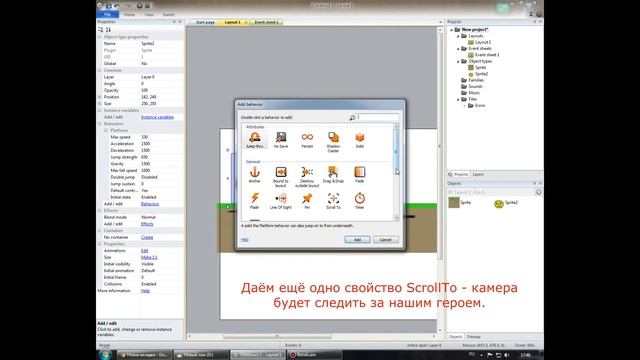Select the Line Of Sight behavior
Viewport: 640px width, 360px height.
[x=281, y=201]
